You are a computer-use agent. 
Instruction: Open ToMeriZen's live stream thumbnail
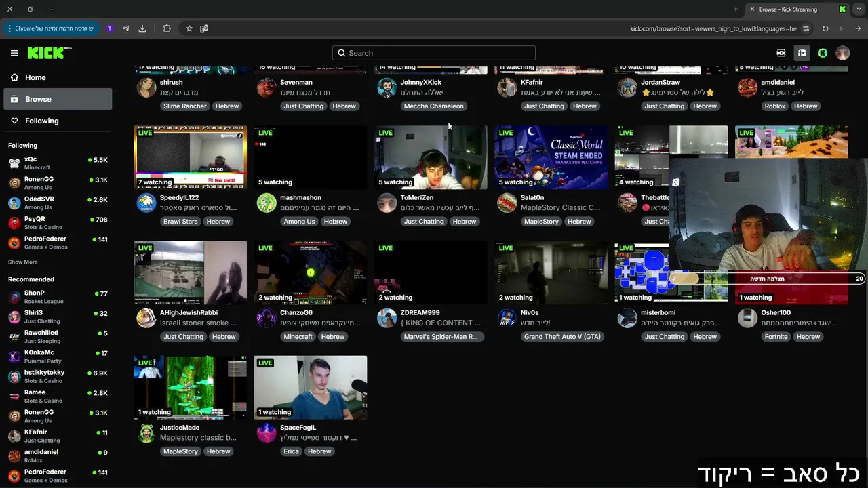[431, 158]
